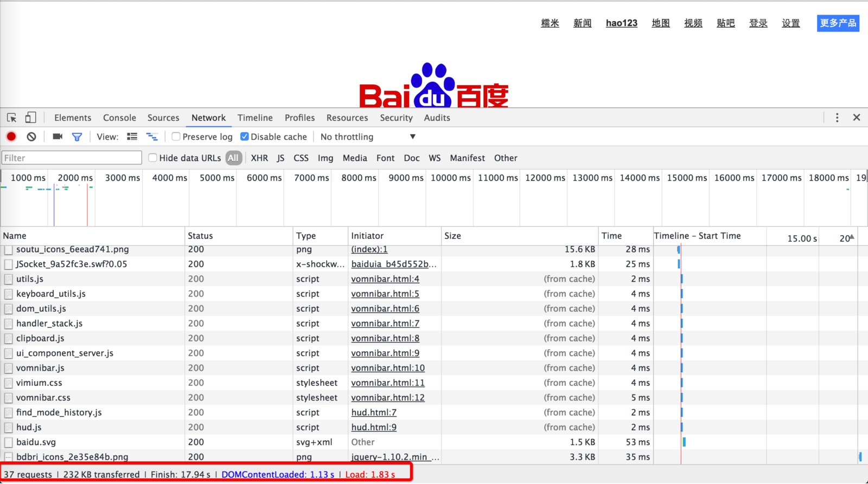Image resolution: width=868 pixels, height=484 pixels.
Task: Open initiator link vomnibar.html:4
Action: coord(385,279)
